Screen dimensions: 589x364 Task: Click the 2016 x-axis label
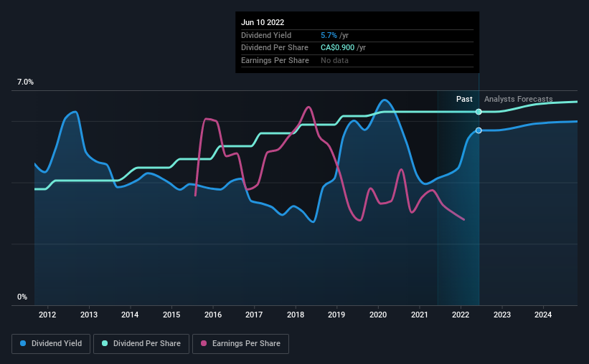[213, 315]
